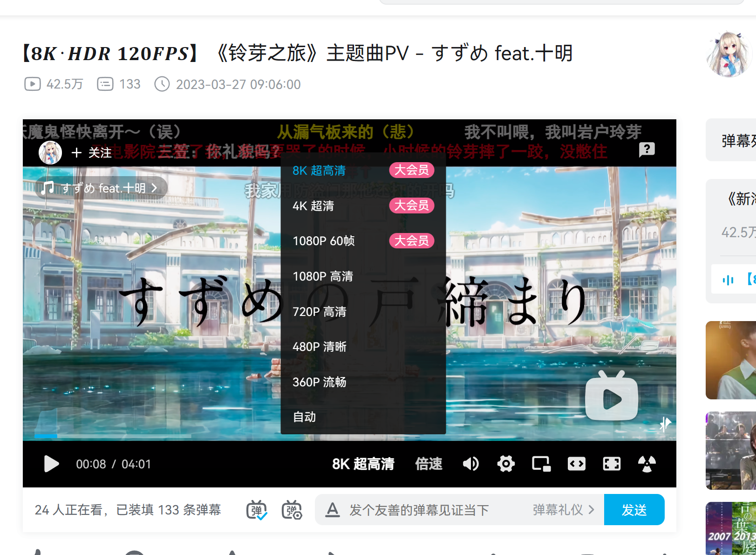This screenshot has width=756, height=555.
Task: Open the 8K 超高清 quality selector
Action: click(363, 464)
